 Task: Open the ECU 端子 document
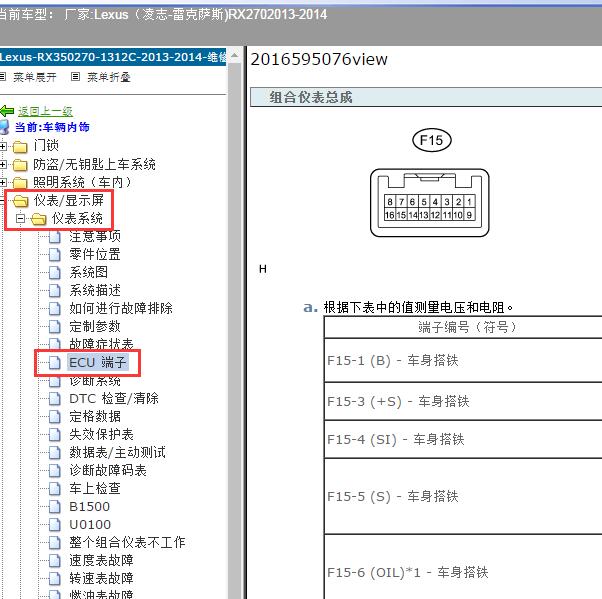98,362
